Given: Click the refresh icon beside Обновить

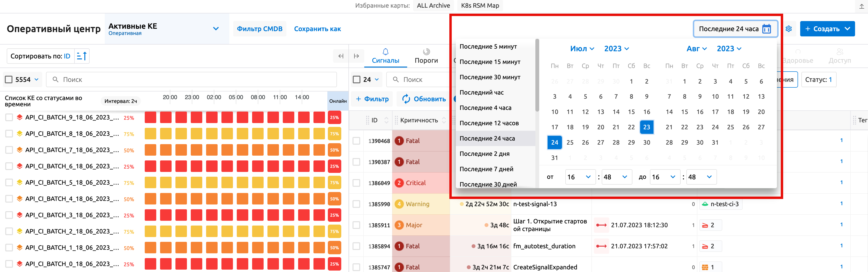Looking at the screenshot, I should pos(406,99).
